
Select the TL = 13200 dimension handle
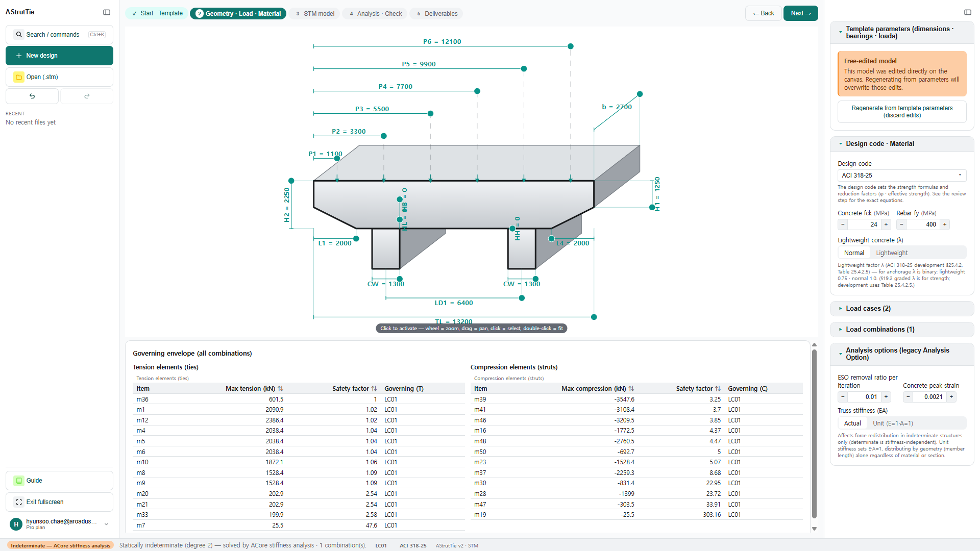(x=594, y=317)
